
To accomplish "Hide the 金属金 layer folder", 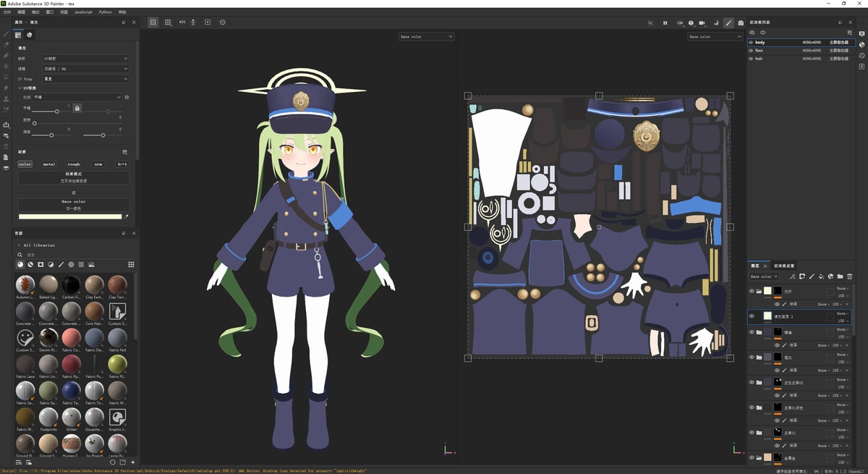I will pyautogui.click(x=752, y=457).
